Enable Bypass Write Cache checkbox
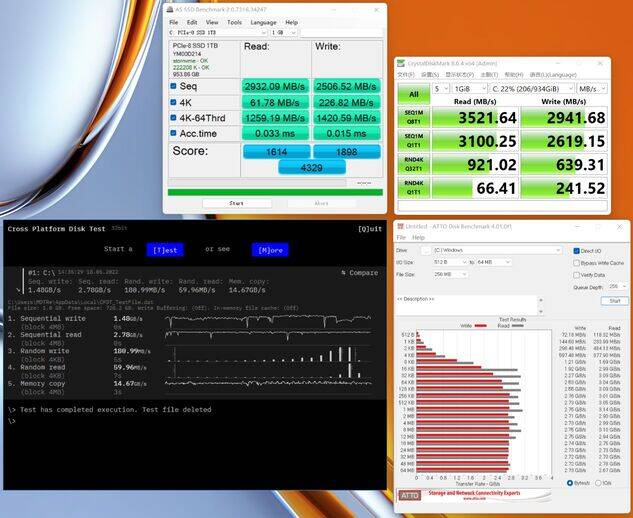Image resolution: width=633 pixels, height=518 pixels. [576, 263]
